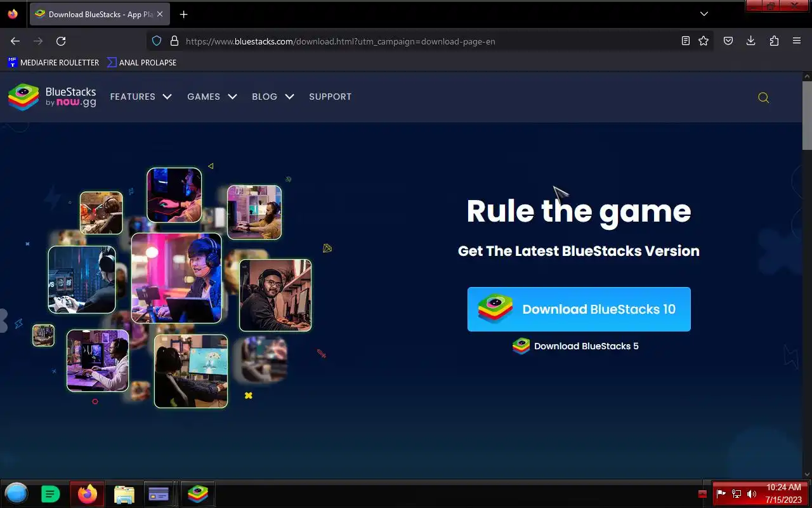Open the green notes app taskbar icon
This screenshot has height=508, width=812.
coord(51,493)
